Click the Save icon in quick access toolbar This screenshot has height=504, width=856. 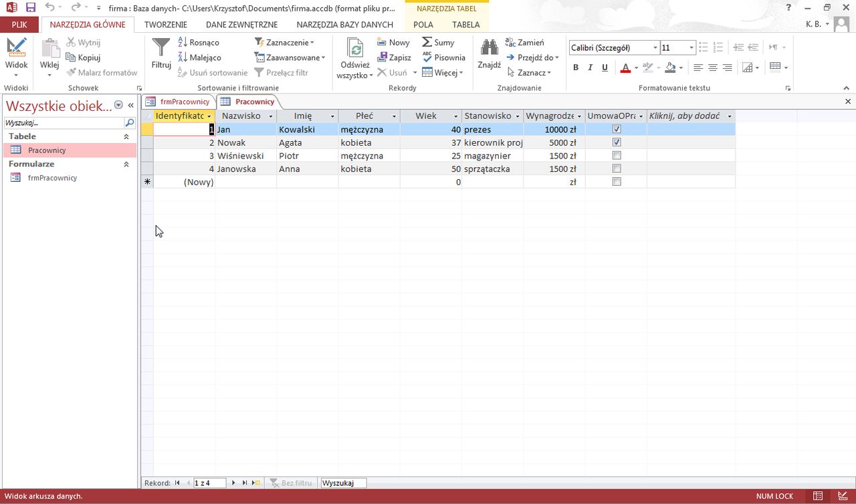[x=31, y=7]
